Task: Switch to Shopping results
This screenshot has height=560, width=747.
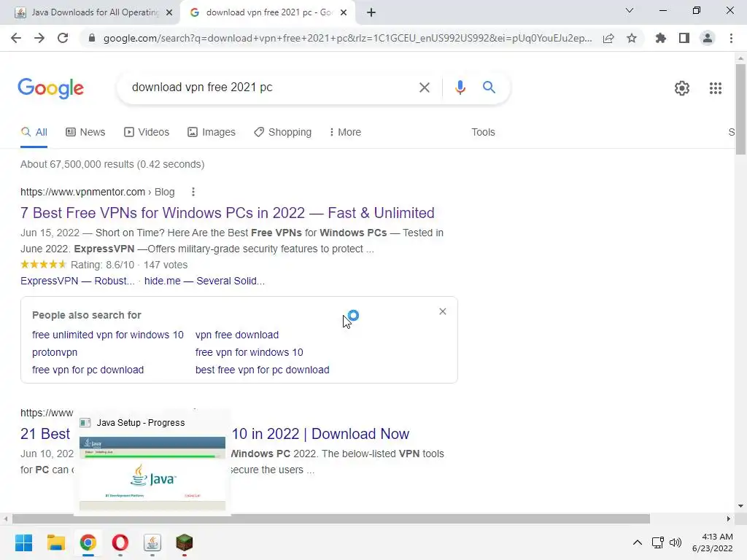Action: coord(282,132)
